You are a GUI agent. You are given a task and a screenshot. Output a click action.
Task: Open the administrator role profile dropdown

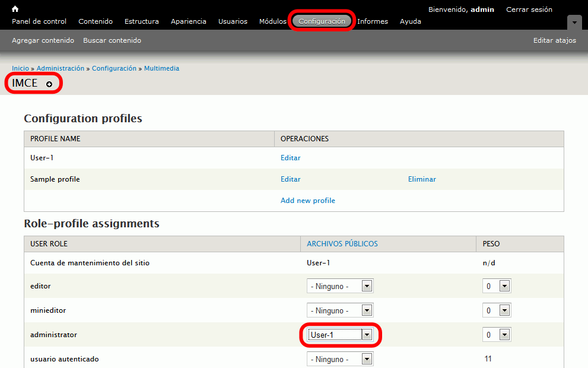[x=340, y=335]
